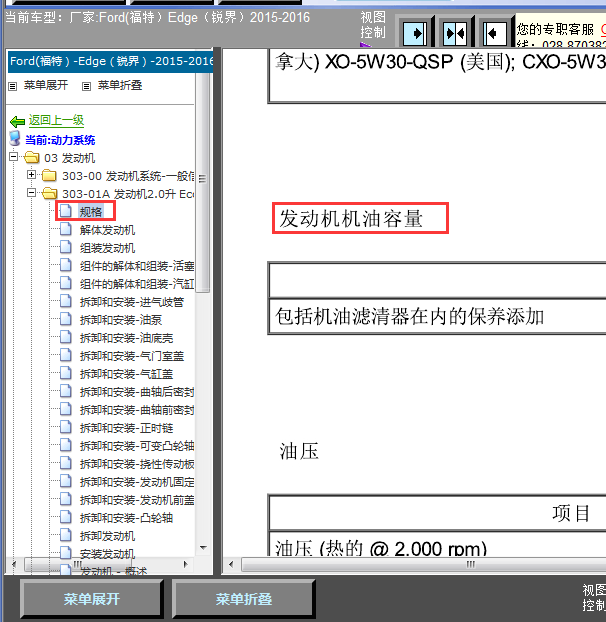Screen dimensions: 606x622
Task: Click the view control center-split icon
Action: [455, 33]
